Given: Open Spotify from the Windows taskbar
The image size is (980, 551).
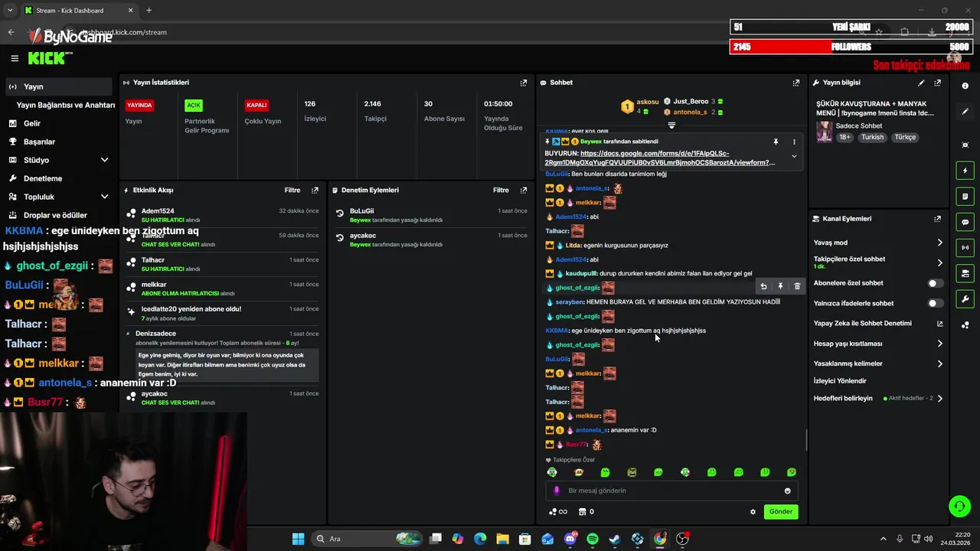Looking at the screenshot, I should 593,539.
